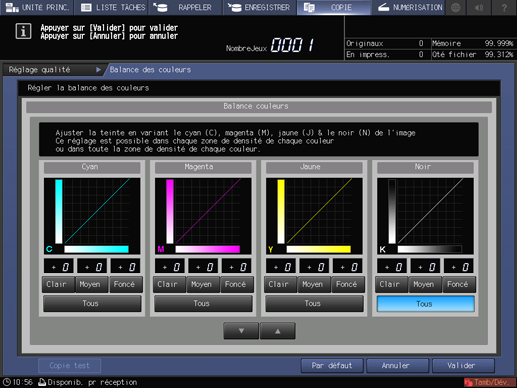The width and height of the screenshot is (517, 388).
Task: Click the Noir Clair value field
Action: pos(392,267)
